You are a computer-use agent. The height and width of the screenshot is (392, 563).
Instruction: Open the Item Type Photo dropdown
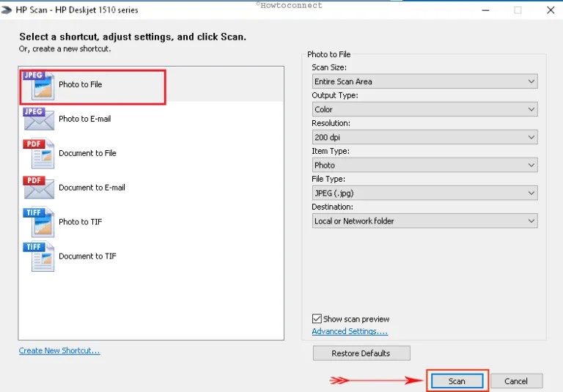424,165
